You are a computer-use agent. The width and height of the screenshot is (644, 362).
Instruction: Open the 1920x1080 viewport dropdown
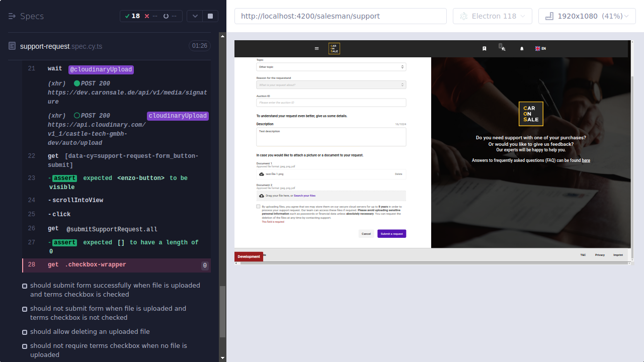point(587,16)
